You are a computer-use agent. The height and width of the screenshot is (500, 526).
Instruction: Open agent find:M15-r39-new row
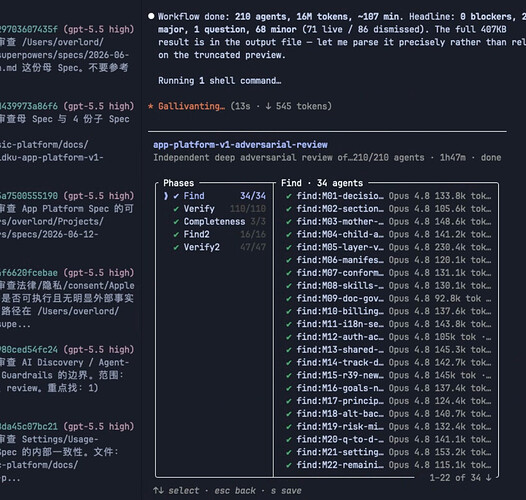point(388,375)
